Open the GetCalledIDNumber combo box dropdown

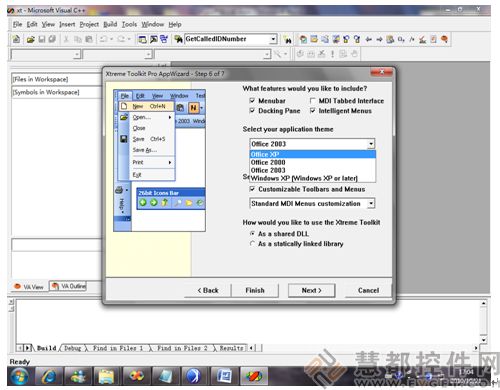click(x=273, y=39)
